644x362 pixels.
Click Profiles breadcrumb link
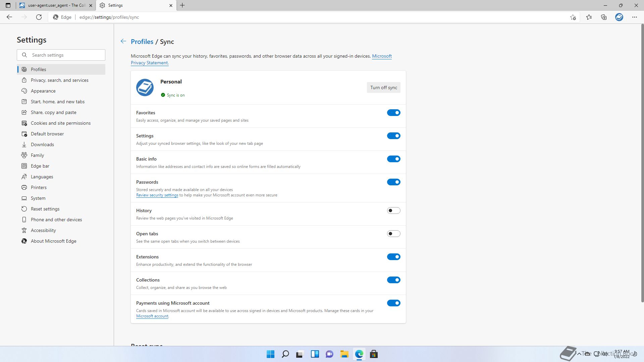click(142, 42)
